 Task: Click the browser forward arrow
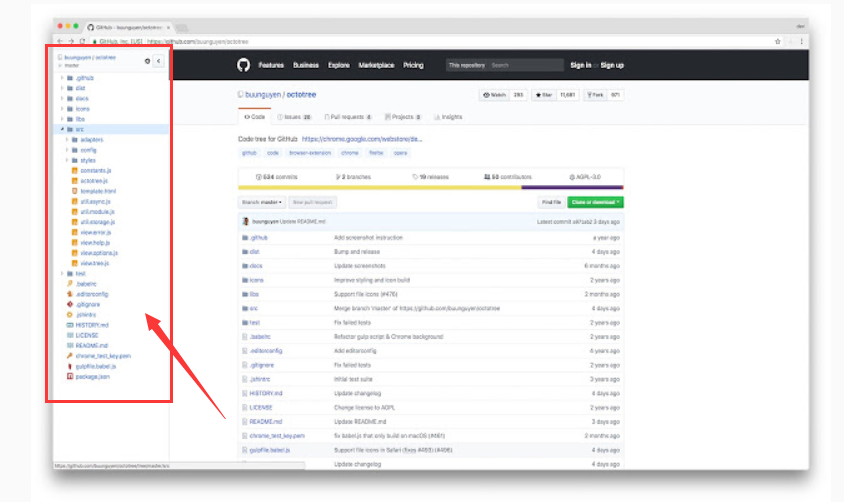(71, 41)
